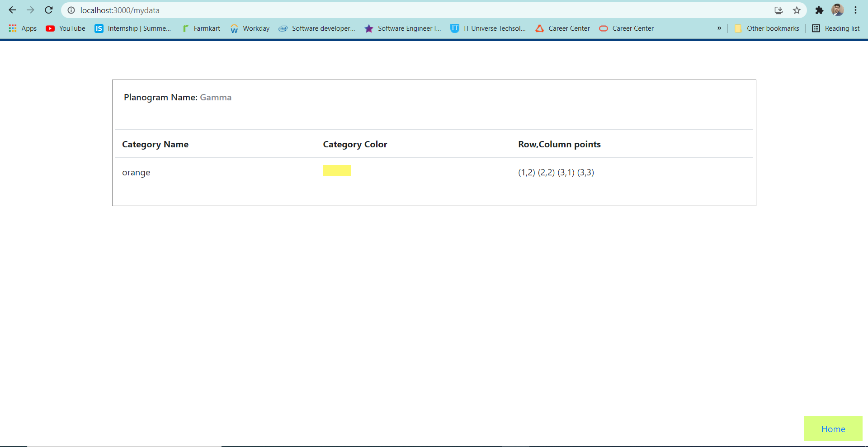Open the Career Center bookmark with triangle icon
The image size is (868, 447).
click(563, 28)
